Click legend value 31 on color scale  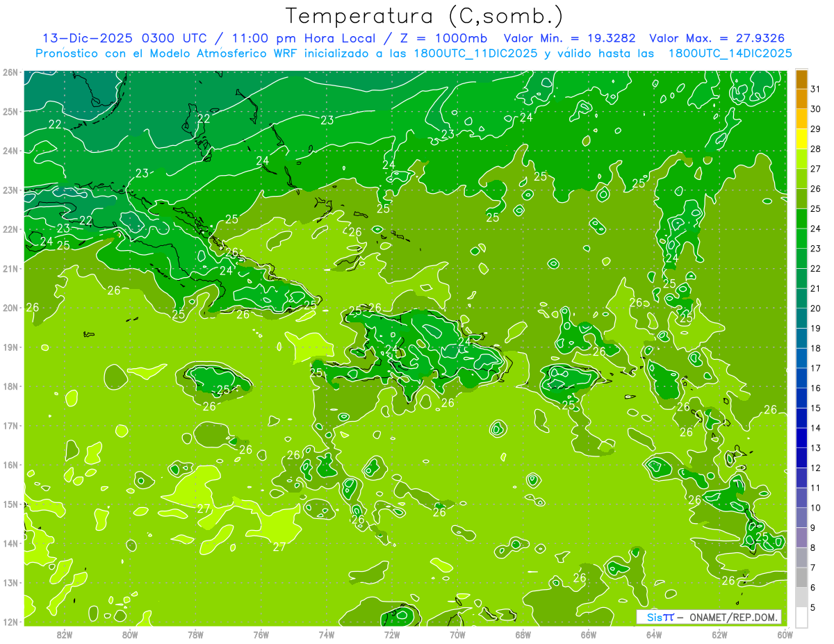tap(815, 89)
